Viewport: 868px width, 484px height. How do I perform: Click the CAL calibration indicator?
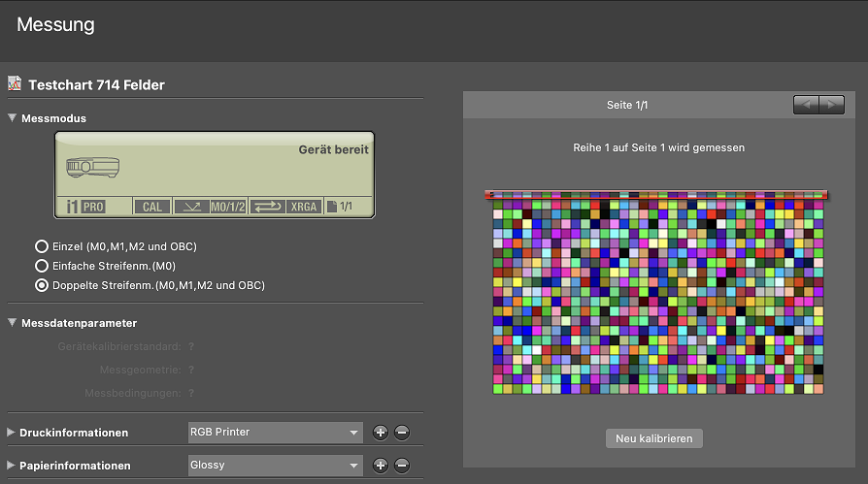pyautogui.click(x=152, y=207)
